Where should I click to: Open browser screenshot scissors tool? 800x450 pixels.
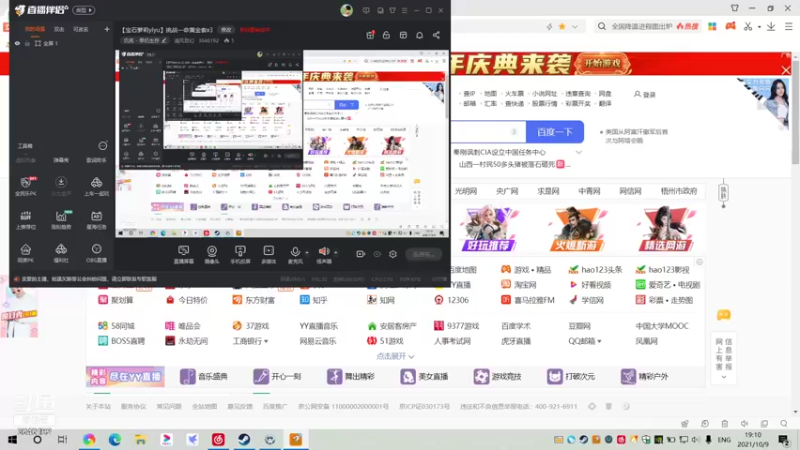click(x=747, y=27)
